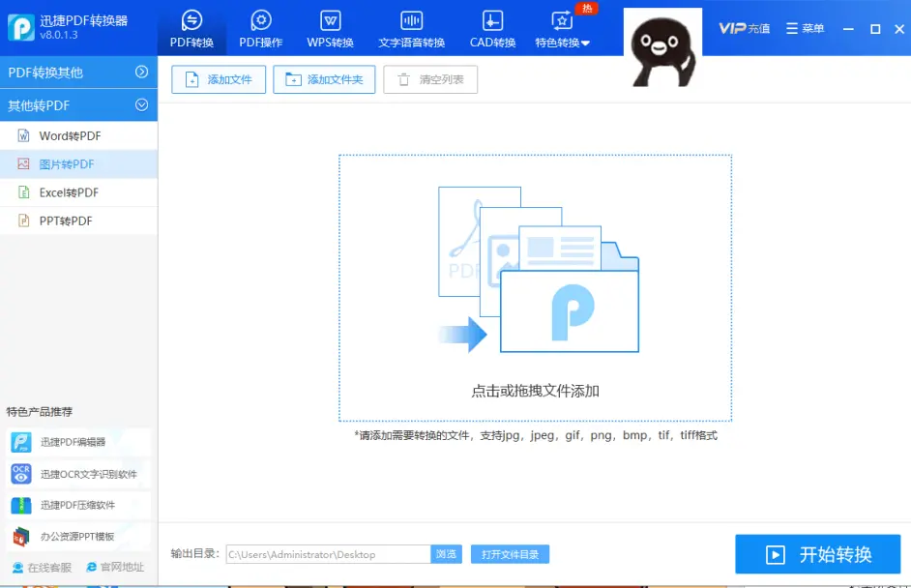
Task: Open 迅捷PDF压缩软件 product link
Action: [78, 505]
